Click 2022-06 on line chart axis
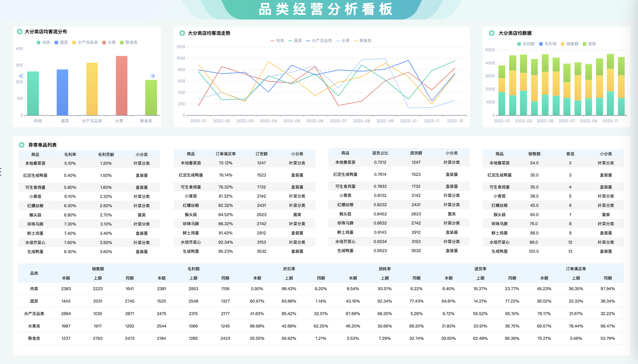This screenshot has height=364, width=638. click(315, 121)
